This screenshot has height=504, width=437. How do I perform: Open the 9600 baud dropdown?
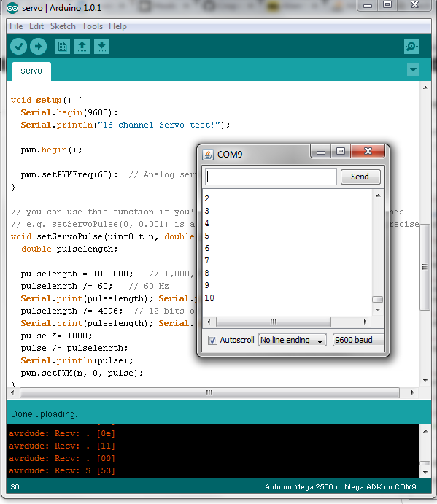coord(358,340)
